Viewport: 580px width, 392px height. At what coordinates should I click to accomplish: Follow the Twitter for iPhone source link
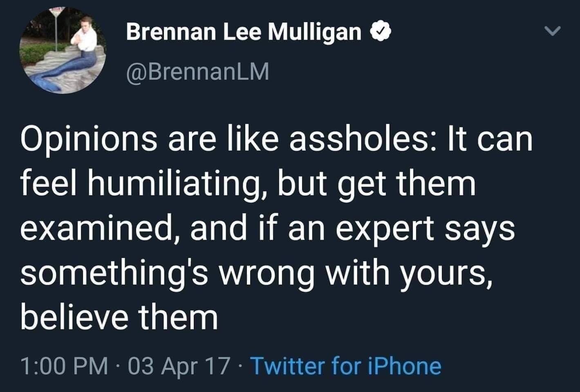tap(345, 366)
